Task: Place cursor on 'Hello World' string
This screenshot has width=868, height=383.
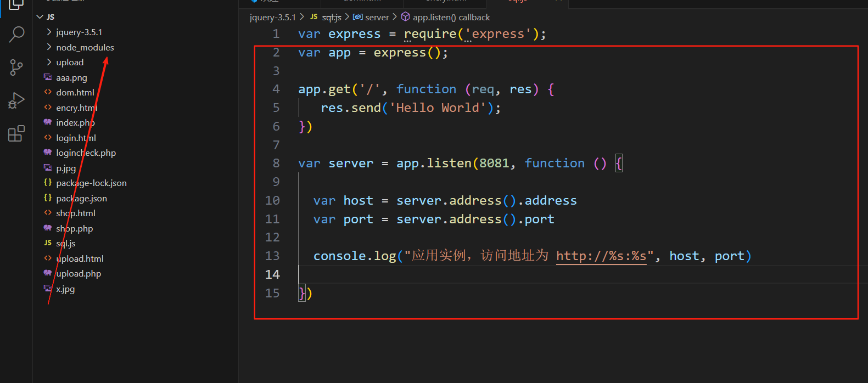Action: (x=438, y=108)
